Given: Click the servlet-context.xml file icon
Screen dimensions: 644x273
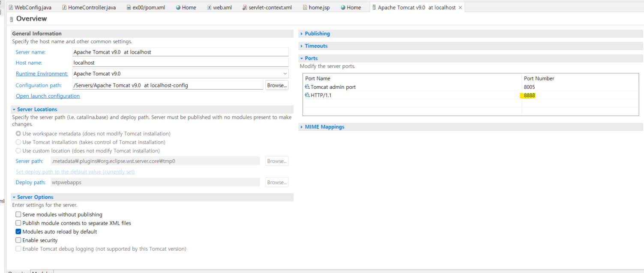Looking at the screenshot, I should [244, 7].
